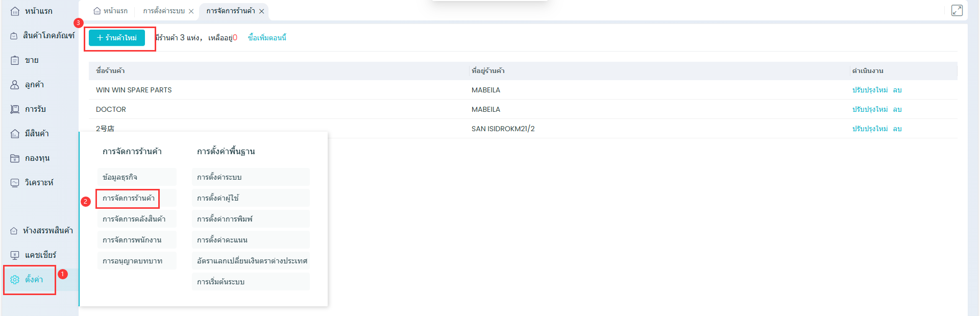
Task: Delete the DOCTOR store row
Action: tap(897, 109)
